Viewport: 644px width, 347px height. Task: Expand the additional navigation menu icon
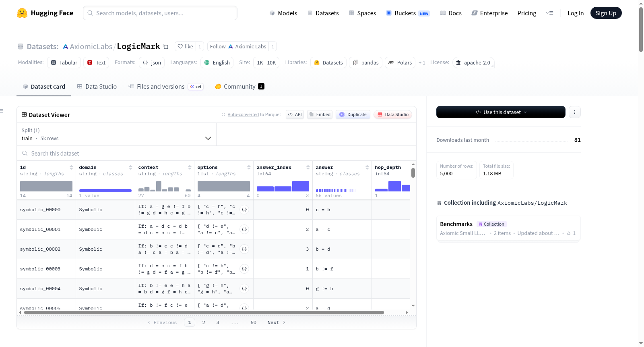pyautogui.click(x=549, y=13)
